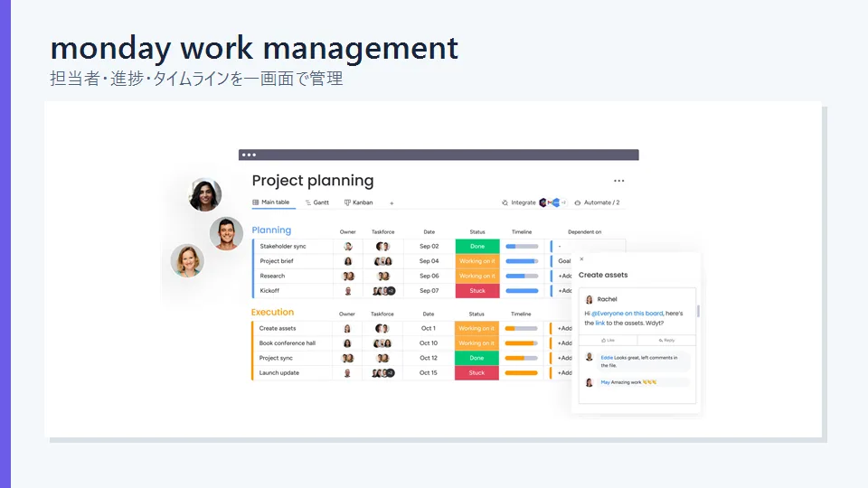Click Taskforce avatars for Kickoff

383,290
